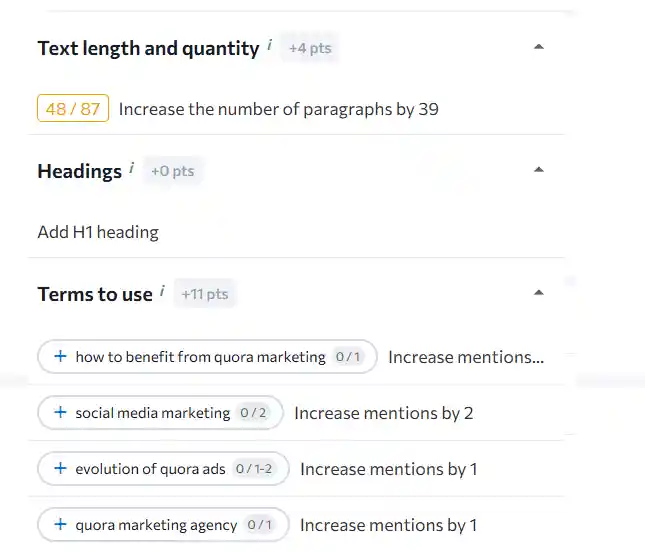Image resolution: width=645 pixels, height=552 pixels.
Task: Select the quora marketing agency term pill
Action: (163, 524)
